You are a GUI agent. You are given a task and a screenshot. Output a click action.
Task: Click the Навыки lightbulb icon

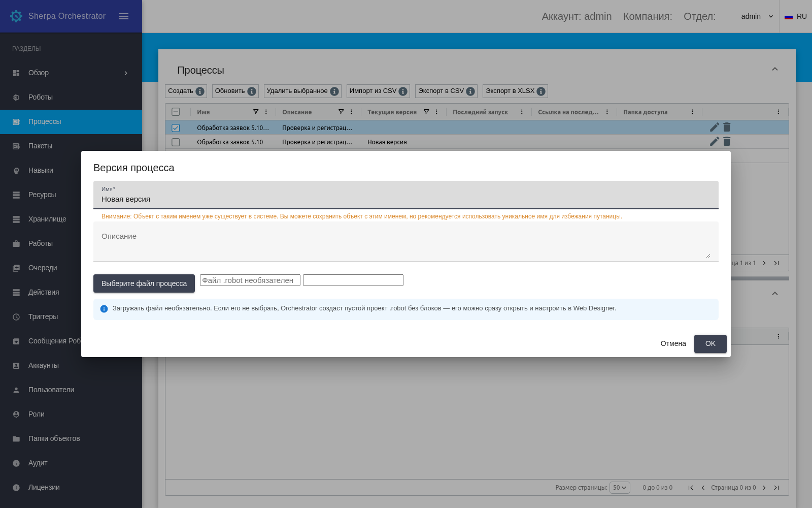(x=16, y=171)
